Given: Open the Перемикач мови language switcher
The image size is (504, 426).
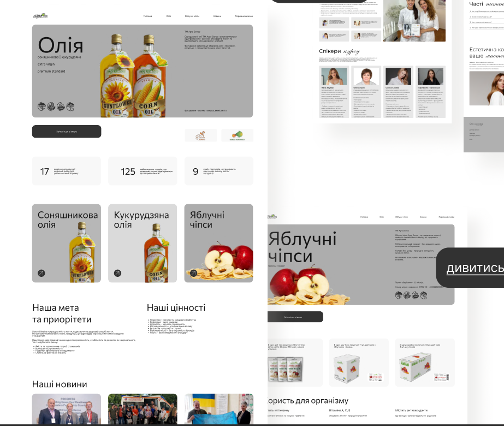Looking at the screenshot, I should (244, 16).
